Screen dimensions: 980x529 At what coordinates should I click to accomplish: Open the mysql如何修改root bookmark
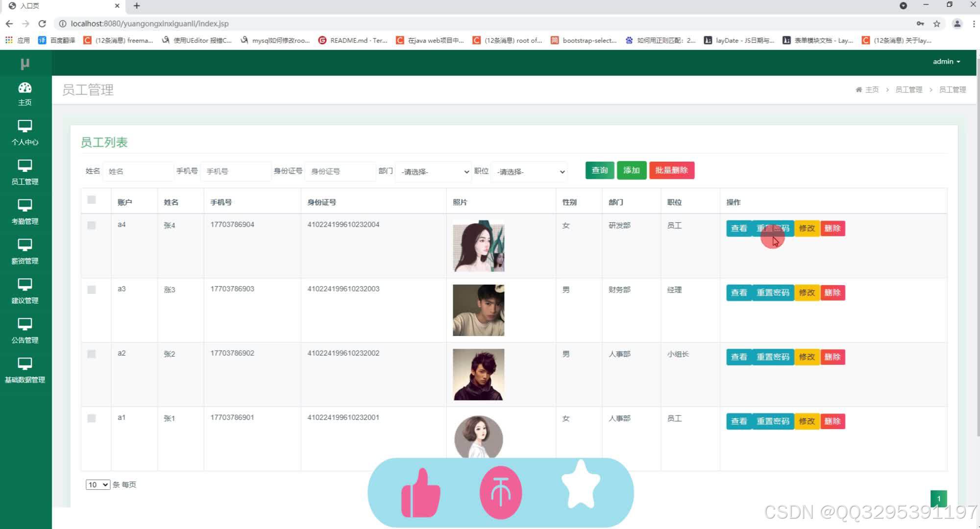tap(275, 40)
